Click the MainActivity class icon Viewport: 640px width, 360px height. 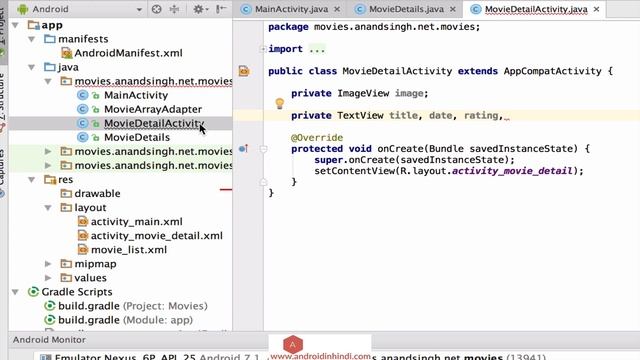pos(82,96)
